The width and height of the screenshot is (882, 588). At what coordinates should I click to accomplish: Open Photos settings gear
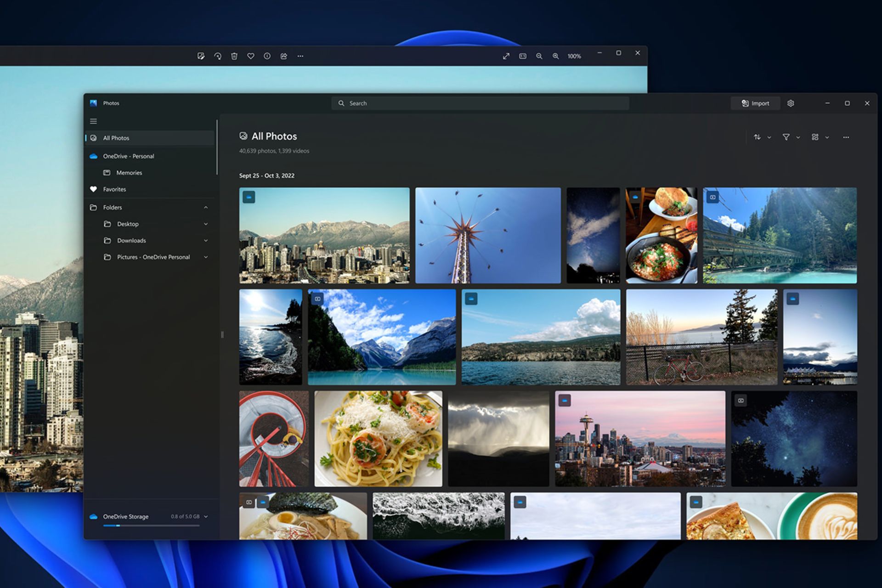[791, 103]
